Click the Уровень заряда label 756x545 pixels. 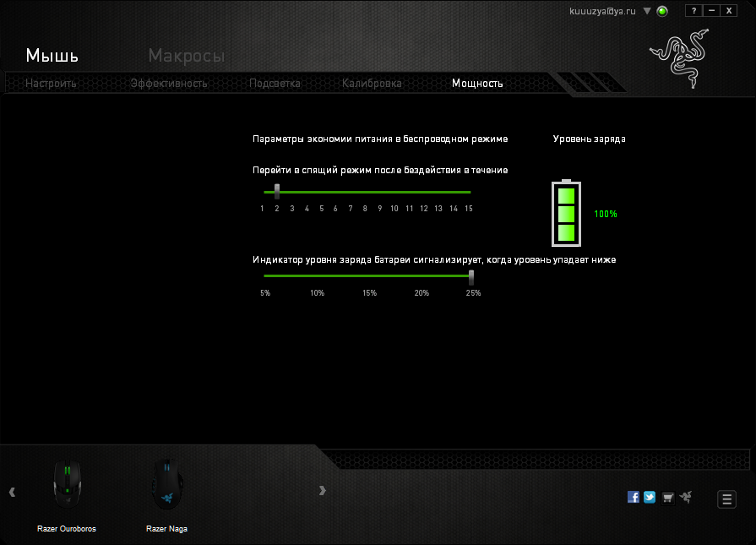590,139
